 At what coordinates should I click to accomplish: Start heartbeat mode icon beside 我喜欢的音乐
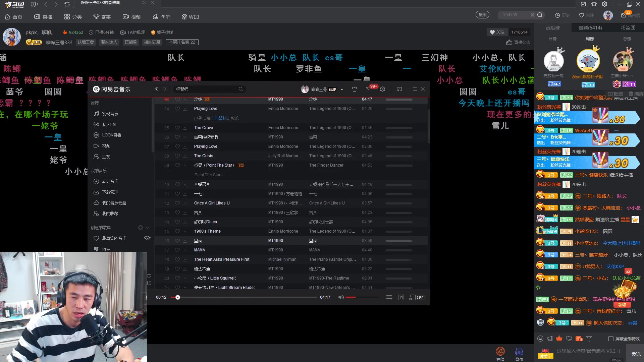pyautogui.click(x=147, y=238)
